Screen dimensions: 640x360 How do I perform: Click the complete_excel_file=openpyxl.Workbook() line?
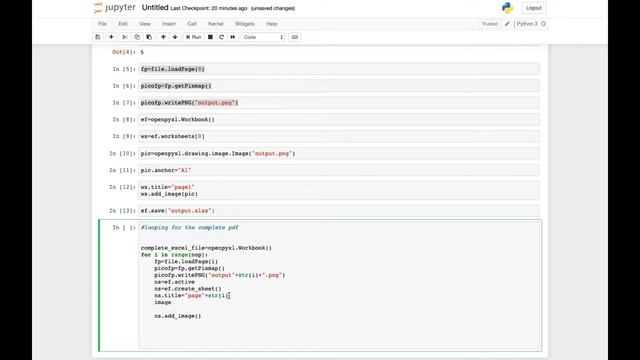pos(206,248)
